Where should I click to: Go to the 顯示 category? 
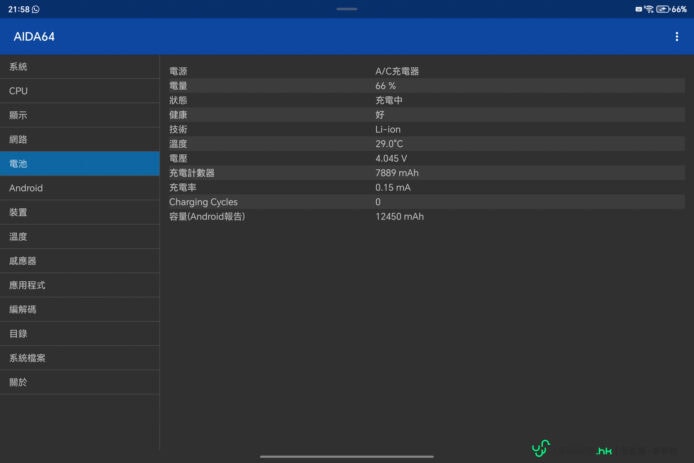80,115
